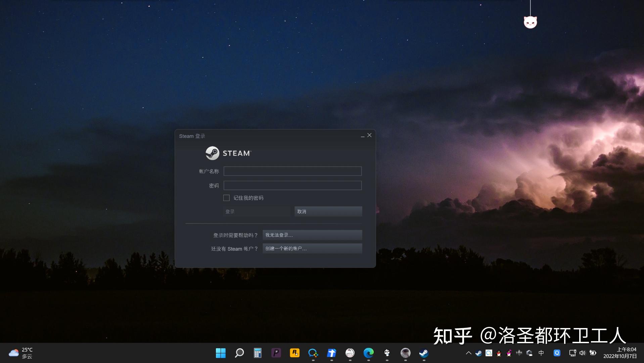644x363 pixels.
Task: Open 我无法登录… help option
Action: pos(312,235)
